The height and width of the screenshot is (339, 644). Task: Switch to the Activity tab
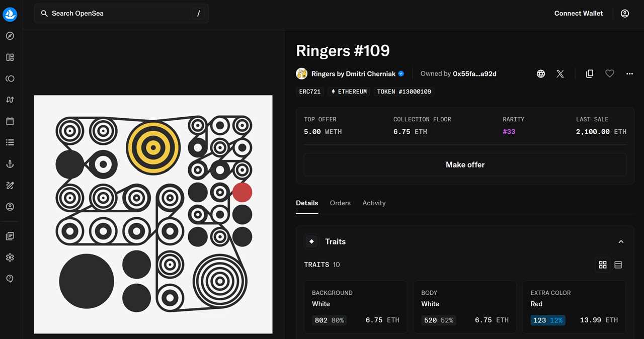point(374,203)
